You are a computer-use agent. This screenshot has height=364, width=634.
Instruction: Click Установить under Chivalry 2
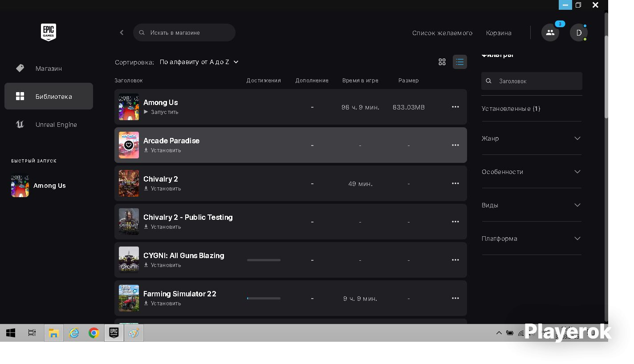point(163,189)
